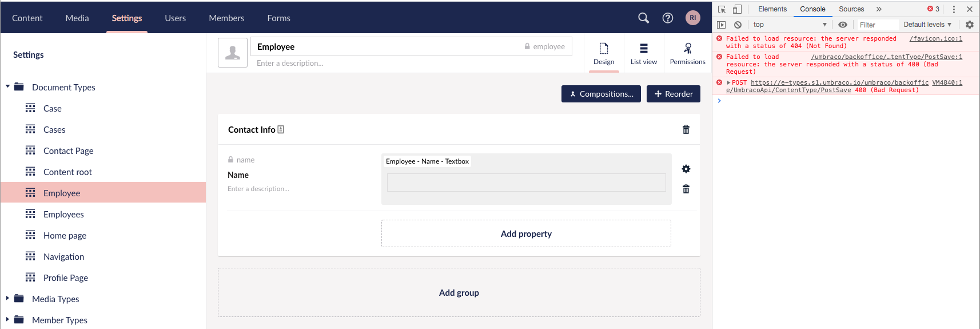Open the Users section
980x329 pixels.
[176, 18]
